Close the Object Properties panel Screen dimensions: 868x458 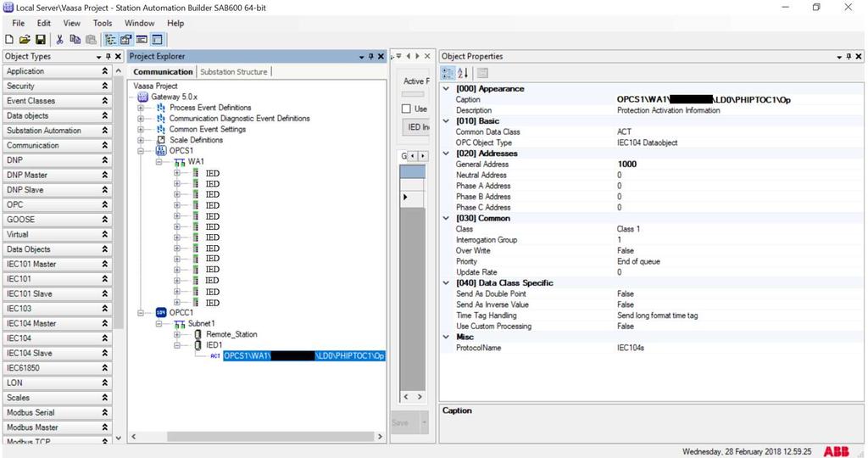[x=859, y=57]
